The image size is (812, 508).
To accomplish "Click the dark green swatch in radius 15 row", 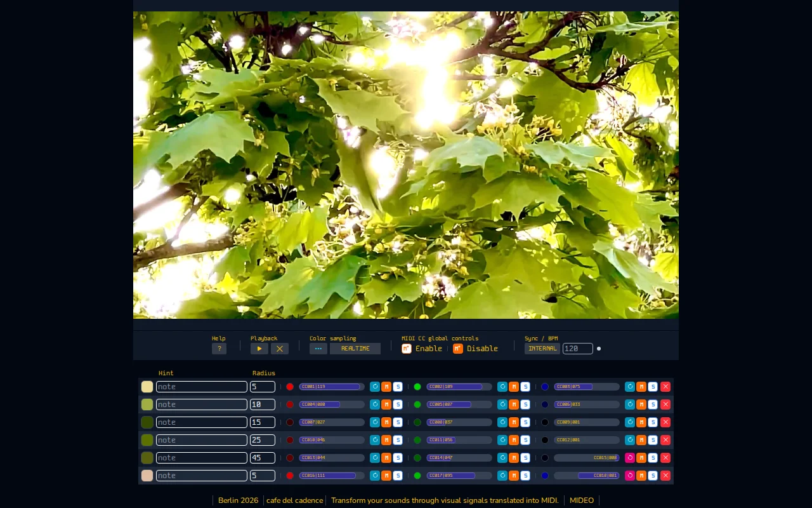I will [147, 422].
